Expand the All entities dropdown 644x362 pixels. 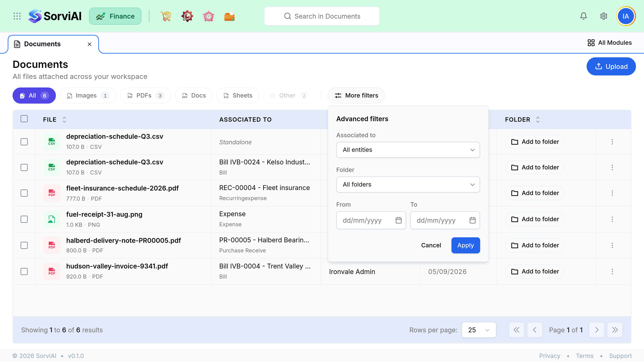point(408,150)
